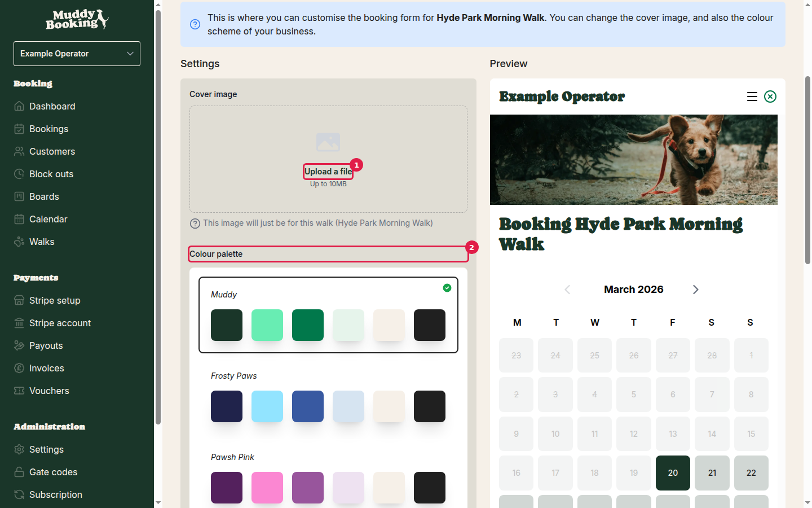Open the Dashboard from the sidebar
Viewport: 812px width, 508px height.
52,106
